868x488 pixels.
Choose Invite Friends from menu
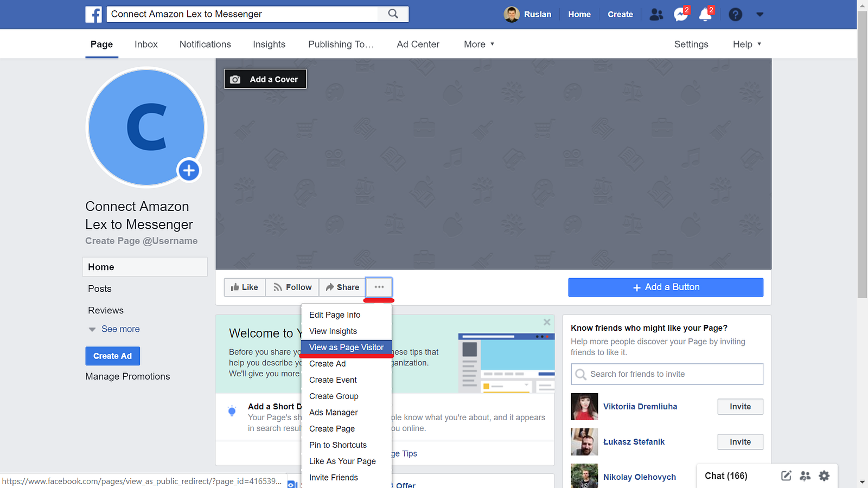(x=346, y=478)
